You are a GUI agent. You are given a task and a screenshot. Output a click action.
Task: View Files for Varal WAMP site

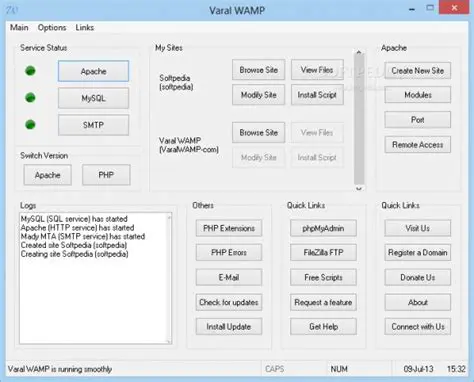coord(317,133)
